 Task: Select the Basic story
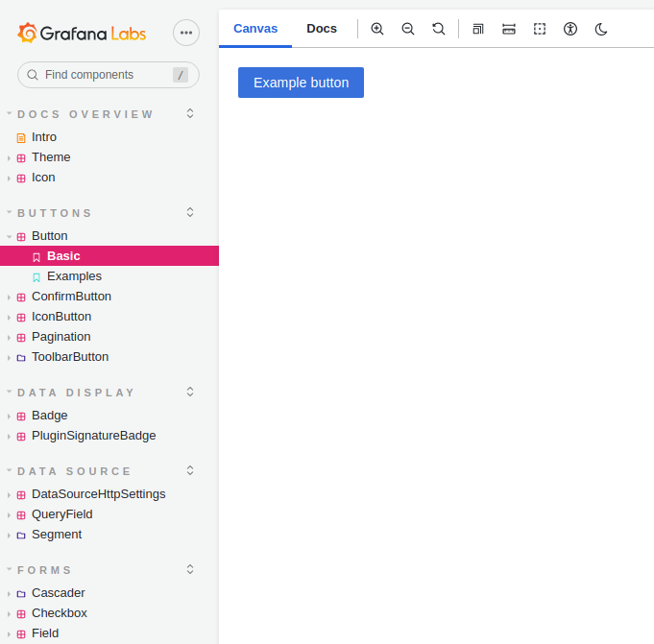pyautogui.click(x=109, y=256)
